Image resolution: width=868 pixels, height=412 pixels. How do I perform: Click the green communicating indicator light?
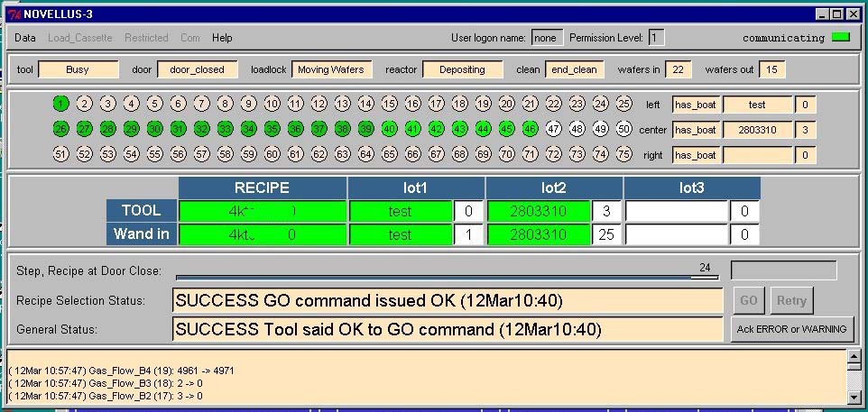[x=841, y=38]
